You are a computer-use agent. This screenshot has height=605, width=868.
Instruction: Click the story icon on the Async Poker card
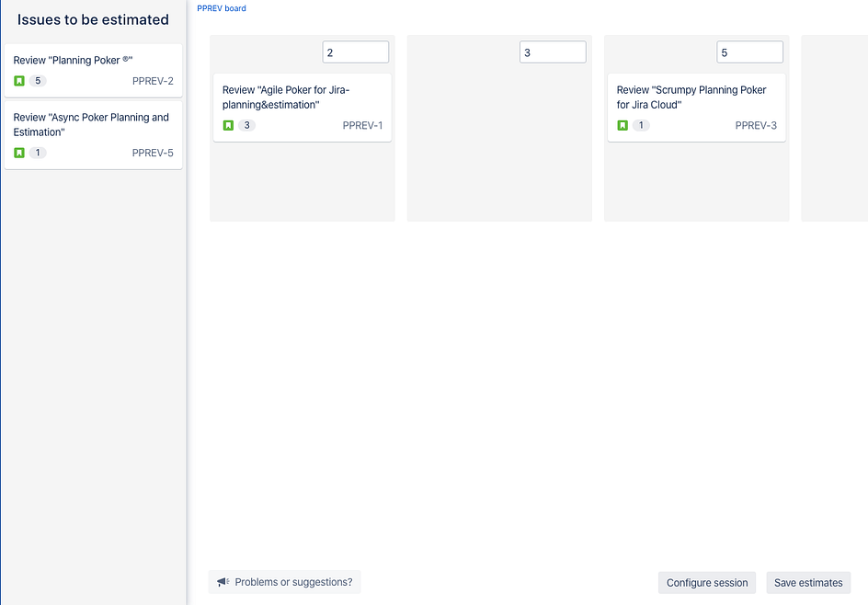[18, 153]
